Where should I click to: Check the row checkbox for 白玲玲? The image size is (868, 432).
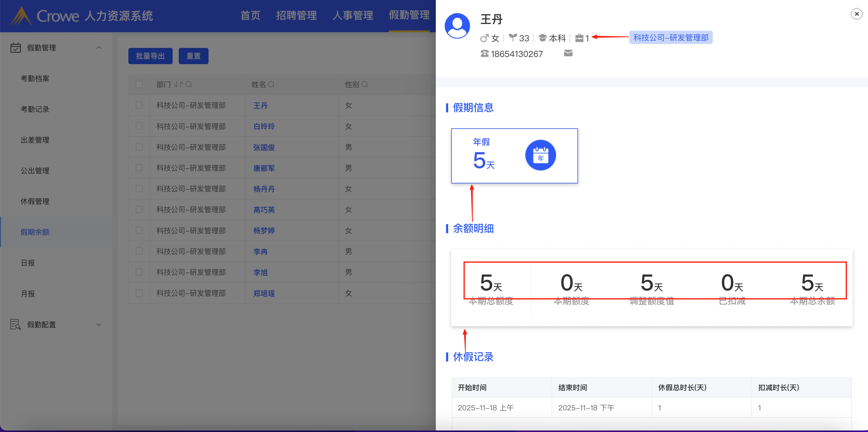click(x=139, y=126)
